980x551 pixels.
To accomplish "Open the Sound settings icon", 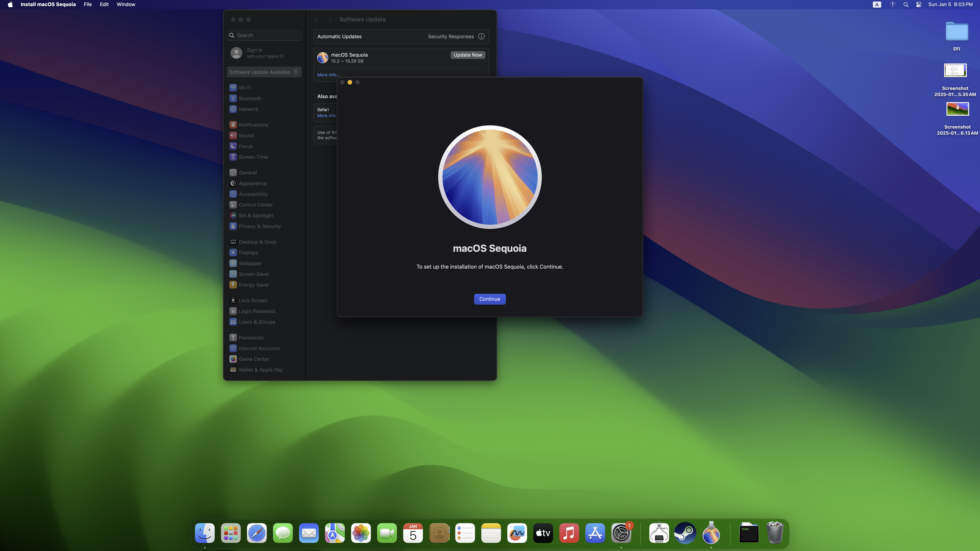I will 233,135.
